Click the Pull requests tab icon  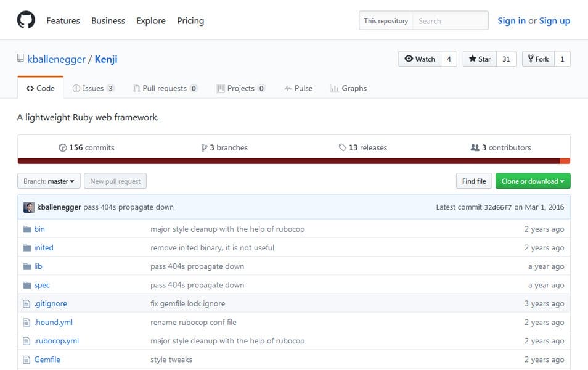pos(136,89)
